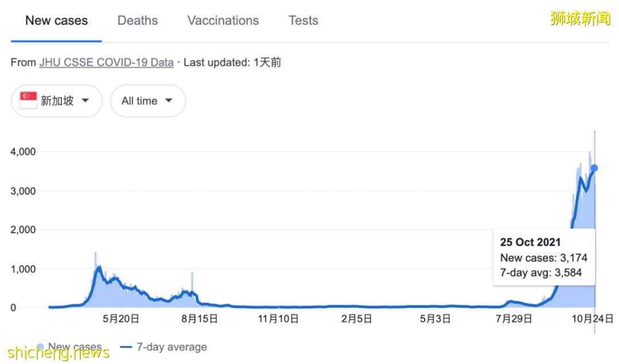Open the 新加坡 country selector dropdown
The height and width of the screenshot is (364, 619).
point(56,100)
